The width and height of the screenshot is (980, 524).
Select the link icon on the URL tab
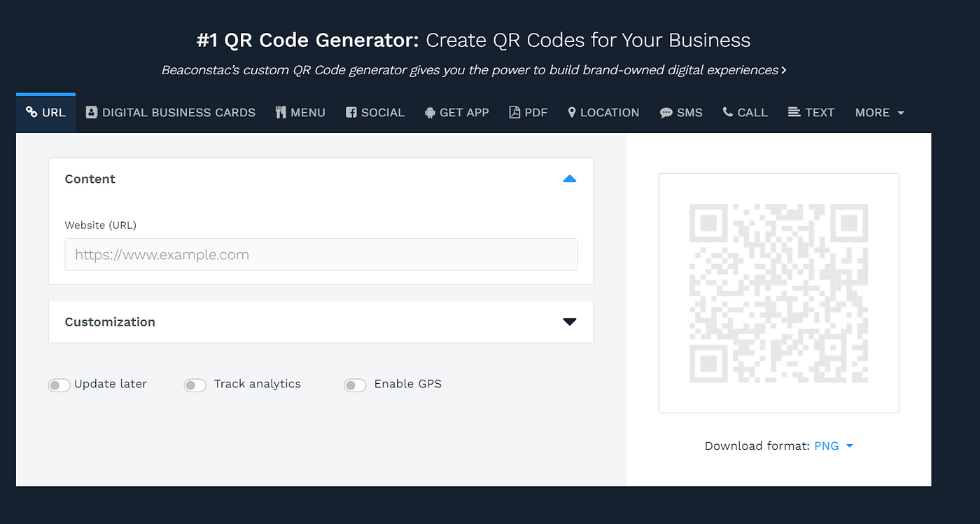(30, 112)
